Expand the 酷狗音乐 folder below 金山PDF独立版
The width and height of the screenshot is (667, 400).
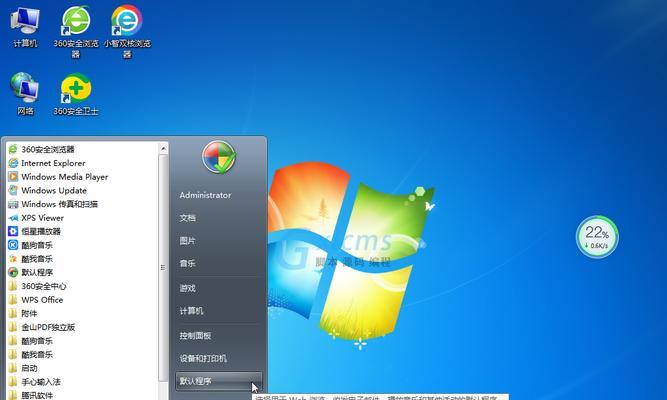(x=83, y=341)
